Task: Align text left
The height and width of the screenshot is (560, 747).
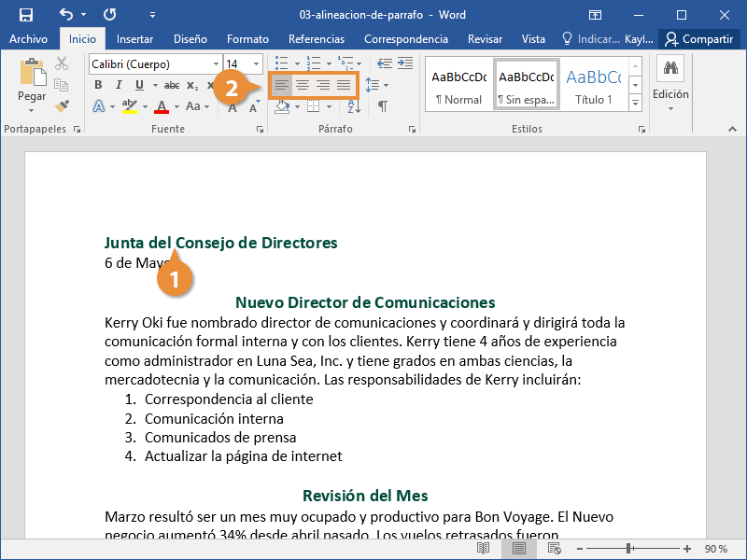Action: pyautogui.click(x=282, y=85)
